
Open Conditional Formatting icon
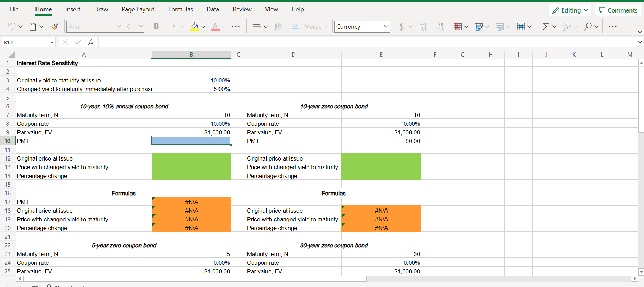click(x=458, y=26)
